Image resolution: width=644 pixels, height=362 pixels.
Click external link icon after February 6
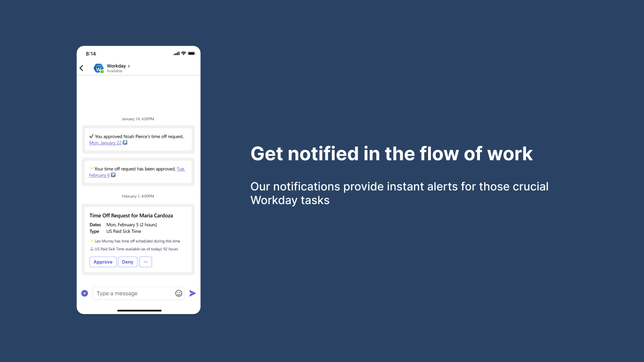pyautogui.click(x=113, y=175)
